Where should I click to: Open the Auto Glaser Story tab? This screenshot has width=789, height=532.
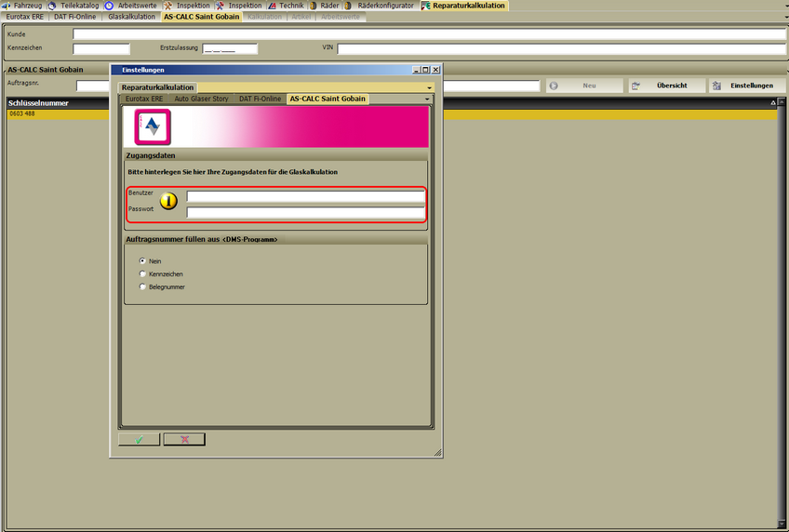click(201, 99)
